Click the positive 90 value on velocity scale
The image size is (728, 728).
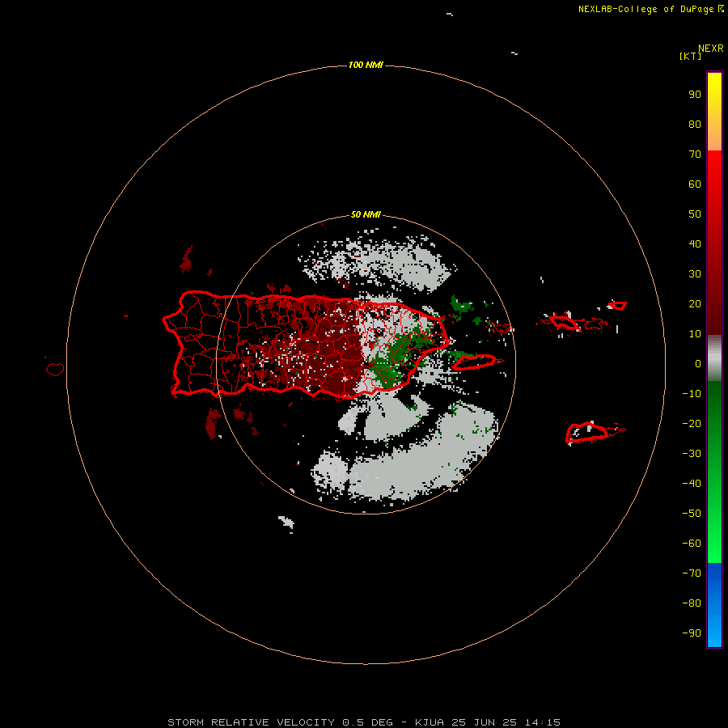[x=695, y=95]
